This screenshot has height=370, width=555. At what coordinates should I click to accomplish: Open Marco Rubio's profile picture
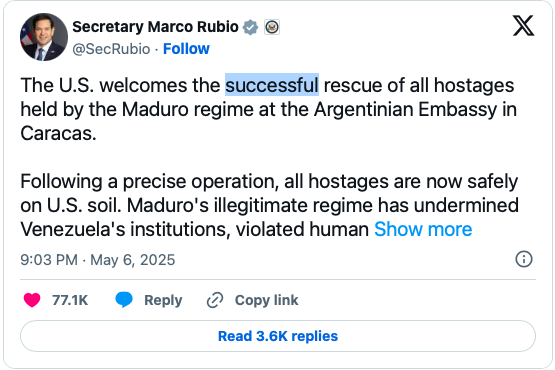click(44, 37)
